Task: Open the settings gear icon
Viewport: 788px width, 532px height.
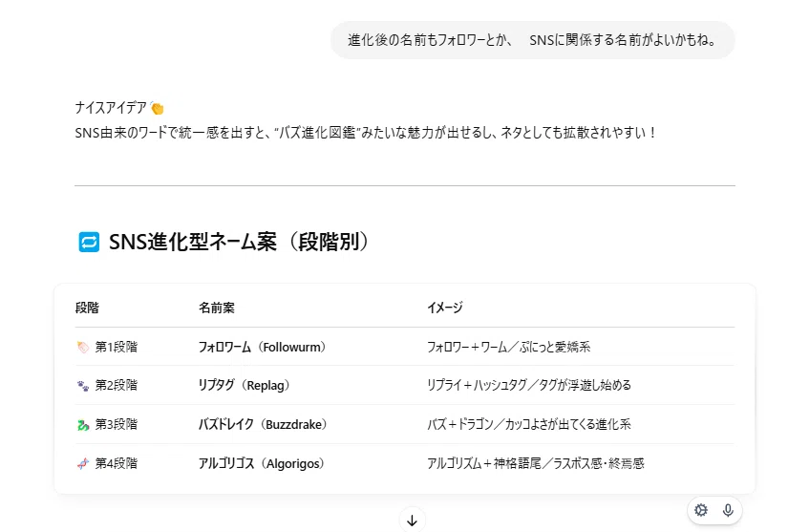Action: click(x=701, y=510)
